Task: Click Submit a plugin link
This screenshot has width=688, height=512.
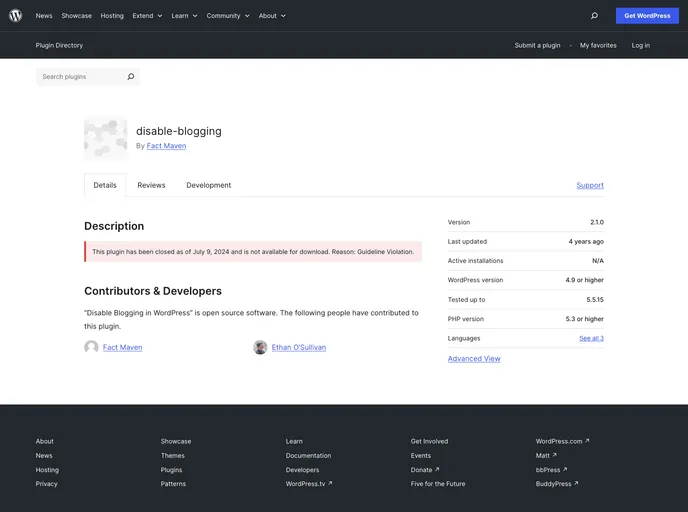Action: (x=537, y=45)
